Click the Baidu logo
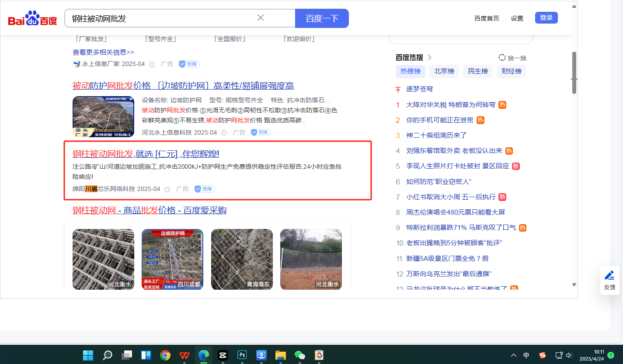 (x=33, y=18)
